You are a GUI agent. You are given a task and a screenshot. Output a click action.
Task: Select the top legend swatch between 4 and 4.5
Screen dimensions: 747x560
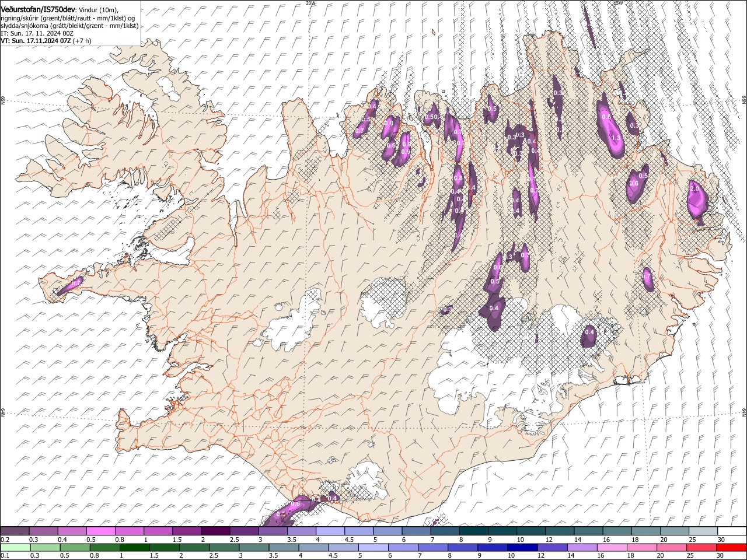(330, 531)
